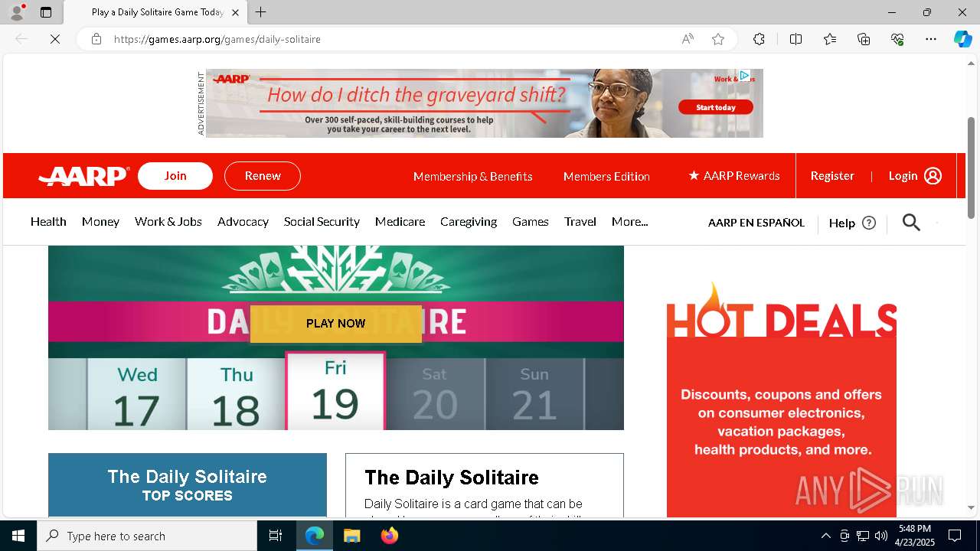The width and height of the screenshot is (980, 551).
Task: Open Microsoft Edge from taskbar
Action: (315, 536)
